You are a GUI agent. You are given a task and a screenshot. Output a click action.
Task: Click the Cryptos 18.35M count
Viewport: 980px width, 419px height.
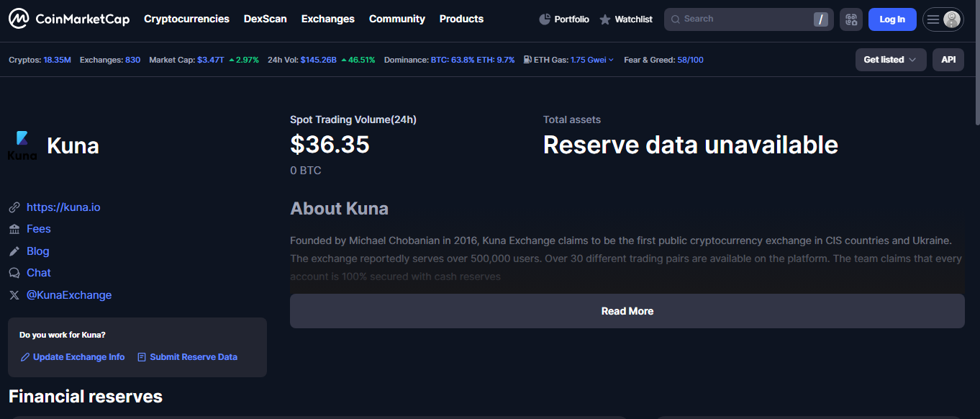(57, 60)
